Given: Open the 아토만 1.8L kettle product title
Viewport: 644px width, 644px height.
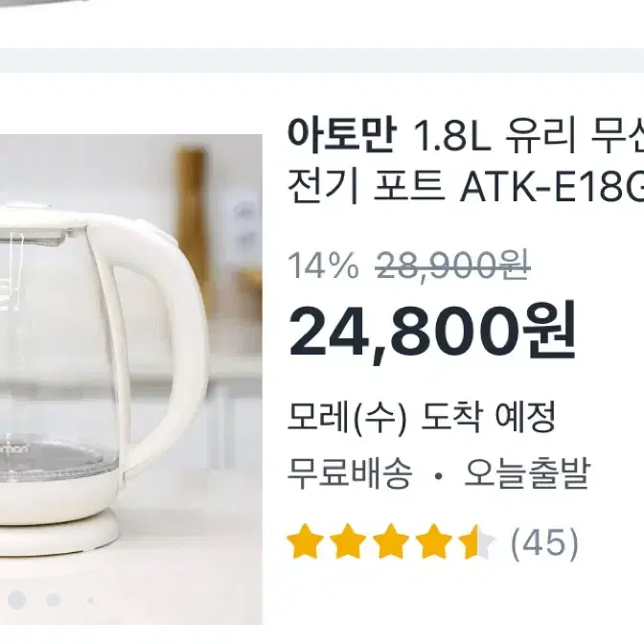Looking at the screenshot, I should 466,162.
